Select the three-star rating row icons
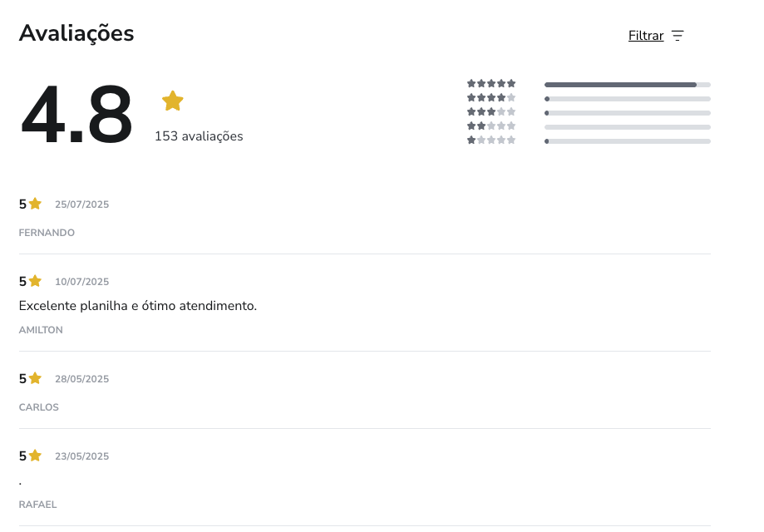 pyautogui.click(x=491, y=111)
